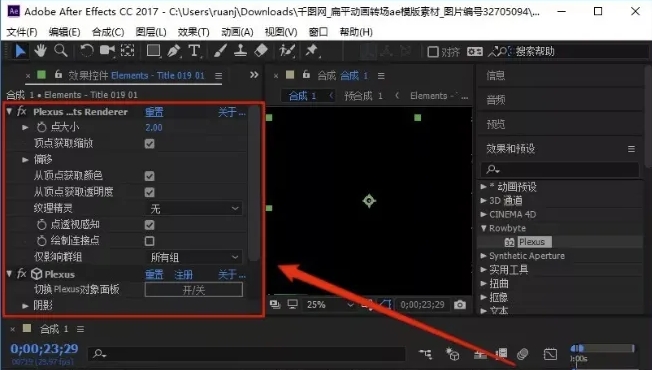Uncheck the 点透视感知 checkbox
Image resolution: width=652 pixels, height=370 pixels.
click(x=149, y=225)
